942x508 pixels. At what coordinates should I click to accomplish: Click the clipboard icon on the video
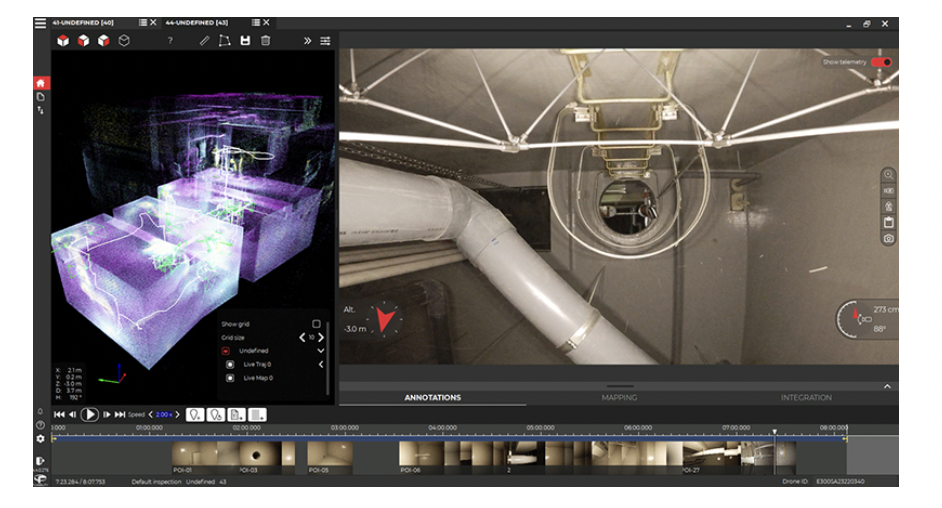point(888,222)
